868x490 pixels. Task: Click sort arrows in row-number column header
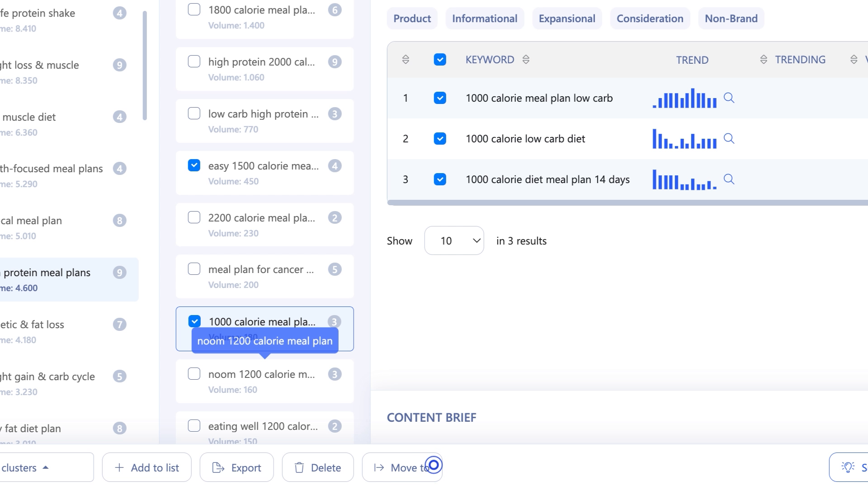pyautogui.click(x=406, y=60)
